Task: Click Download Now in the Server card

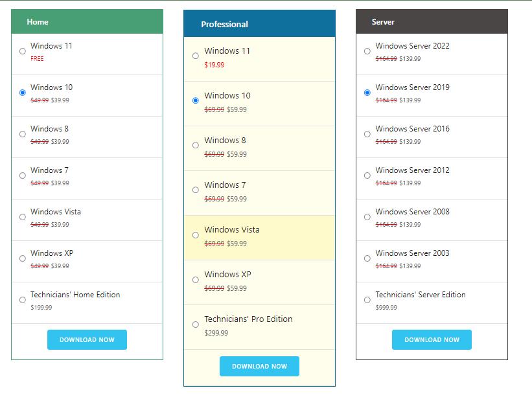Action: [432, 339]
